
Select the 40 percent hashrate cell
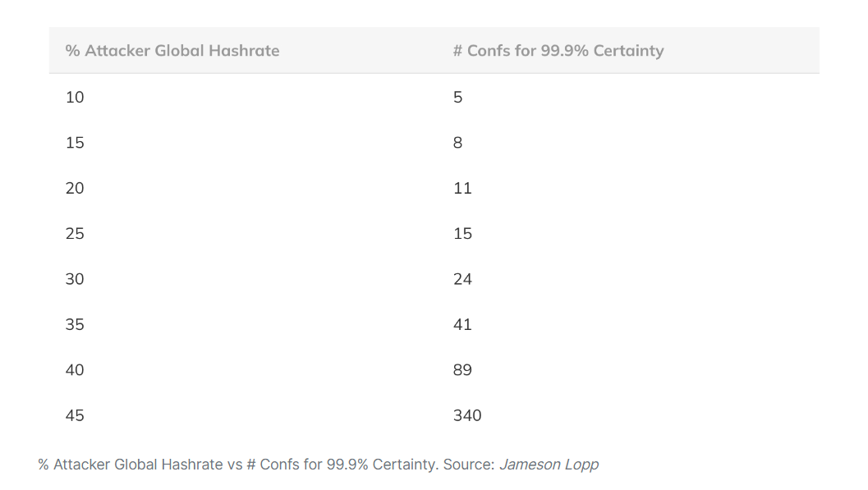pyautogui.click(x=75, y=369)
